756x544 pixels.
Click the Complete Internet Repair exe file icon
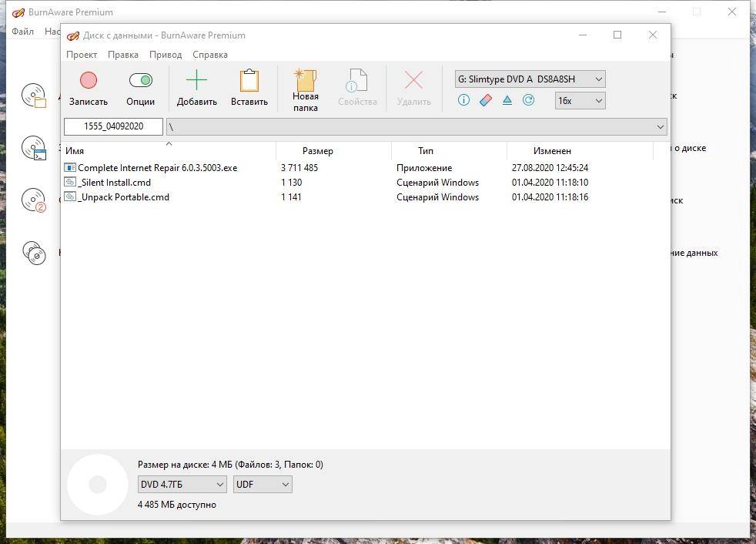(x=70, y=167)
